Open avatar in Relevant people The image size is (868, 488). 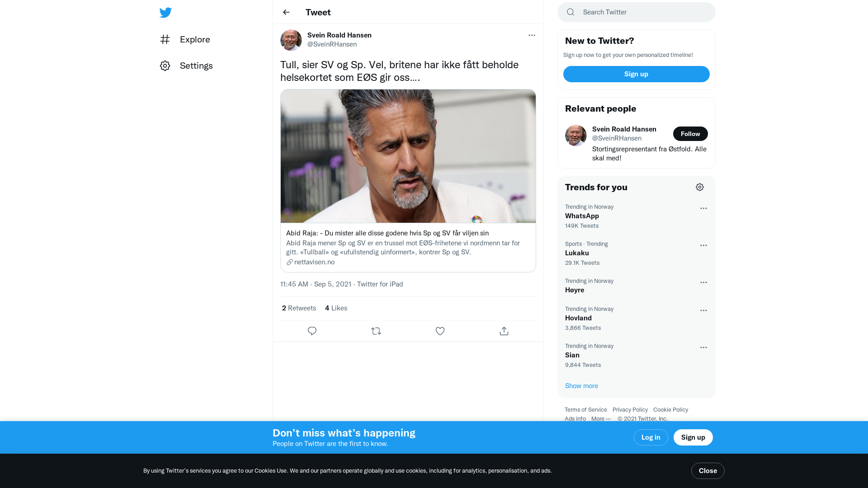tap(576, 136)
